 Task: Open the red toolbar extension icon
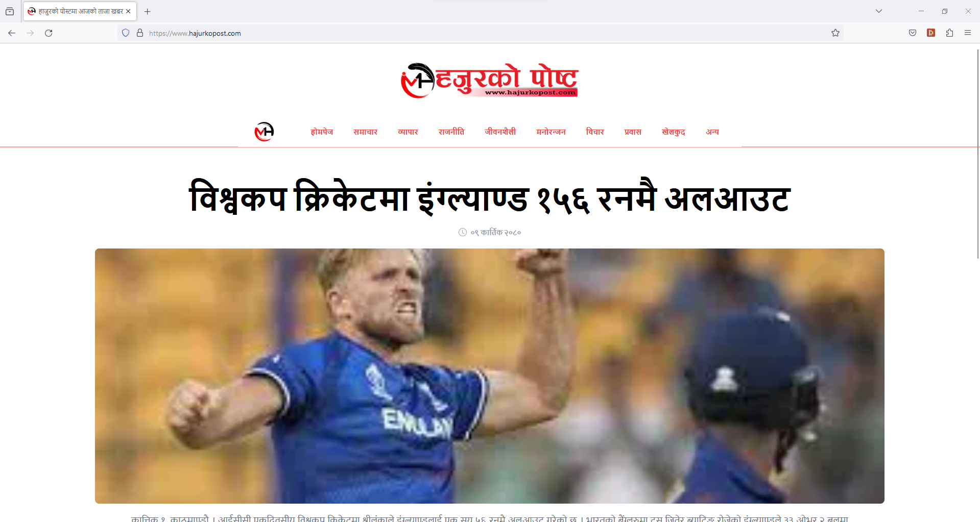coord(931,33)
